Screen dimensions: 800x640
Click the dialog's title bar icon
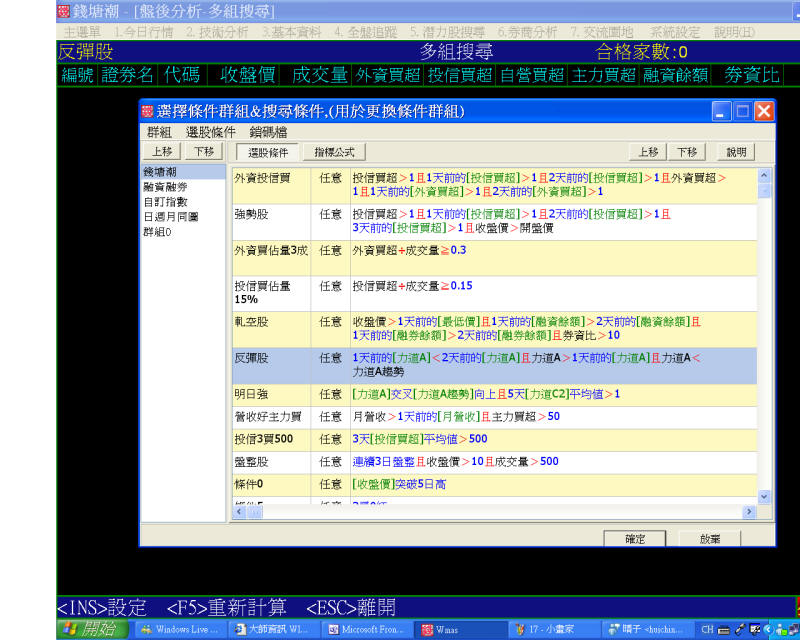pyautogui.click(x=148, y=112)
